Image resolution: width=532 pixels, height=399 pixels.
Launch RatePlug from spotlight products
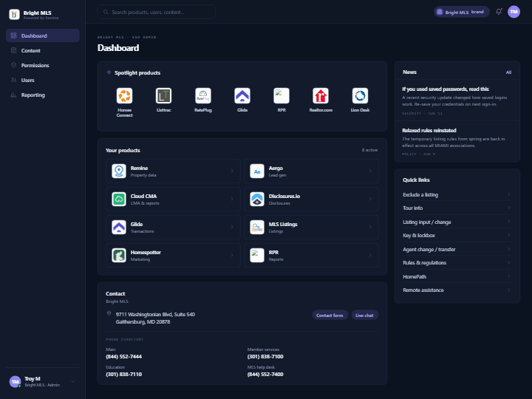(x=203, y=95)
